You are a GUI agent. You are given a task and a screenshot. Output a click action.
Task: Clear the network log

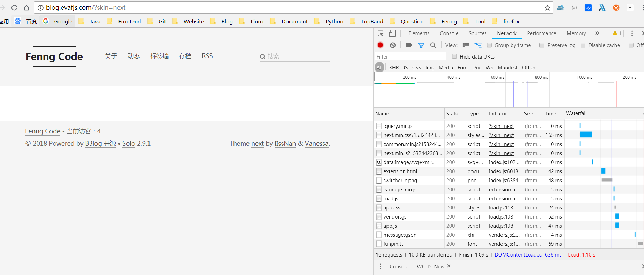pyautogui.click(x=393, y=45)
